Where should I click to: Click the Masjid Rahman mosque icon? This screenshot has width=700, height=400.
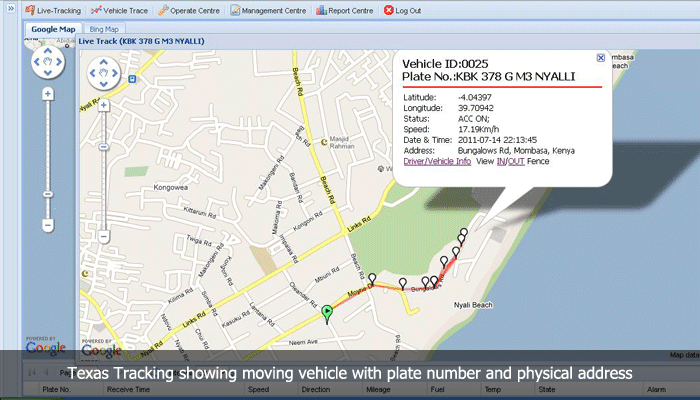click(x=324, y=142)
